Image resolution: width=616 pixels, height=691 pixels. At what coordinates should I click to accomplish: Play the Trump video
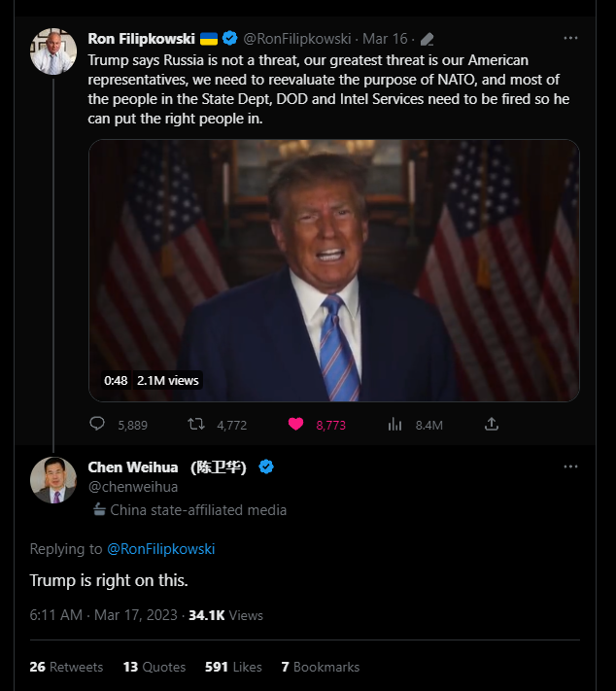pos(333,270)
